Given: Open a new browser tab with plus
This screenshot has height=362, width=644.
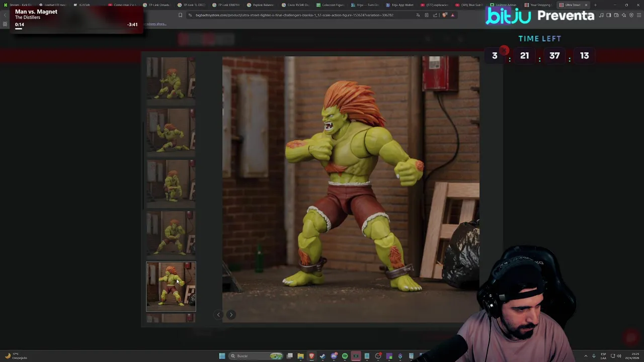Looking at the screenshot, I should pos(595,5).
